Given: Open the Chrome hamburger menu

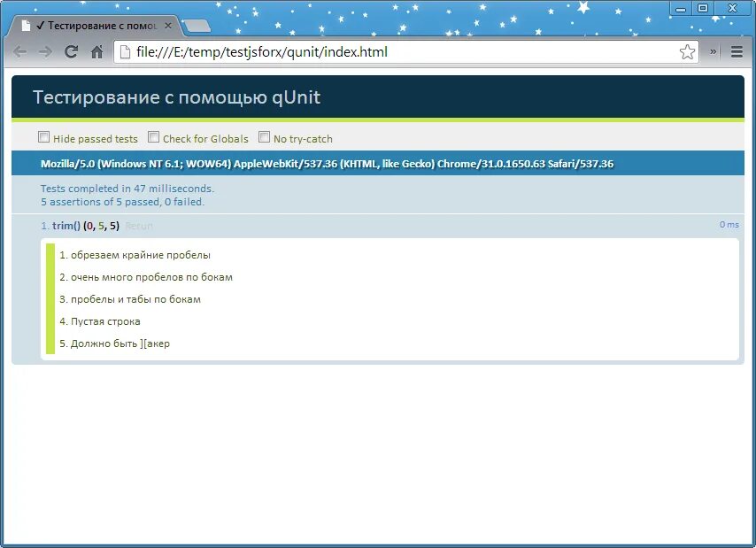Looking at the screenshot, I should (737, 51).
